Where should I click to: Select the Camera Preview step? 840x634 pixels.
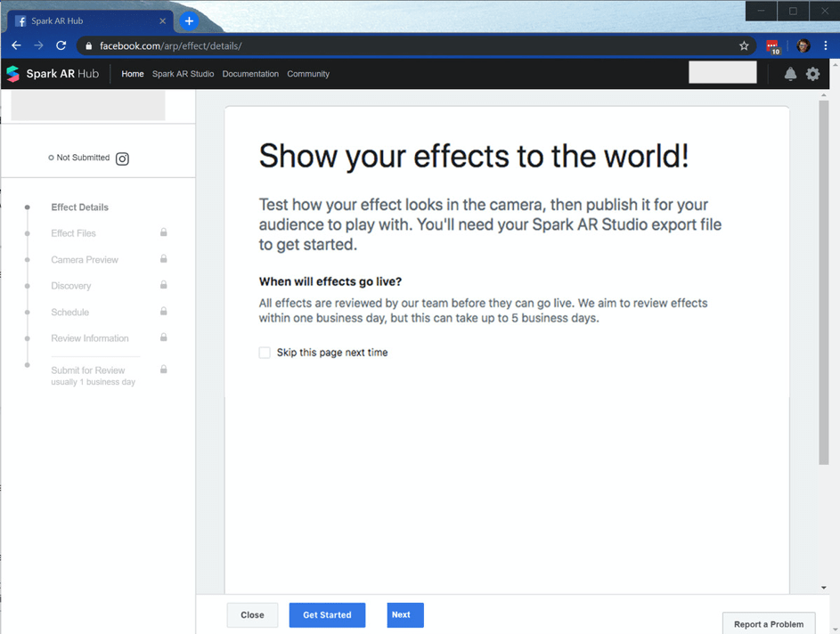tap(85, 260)
